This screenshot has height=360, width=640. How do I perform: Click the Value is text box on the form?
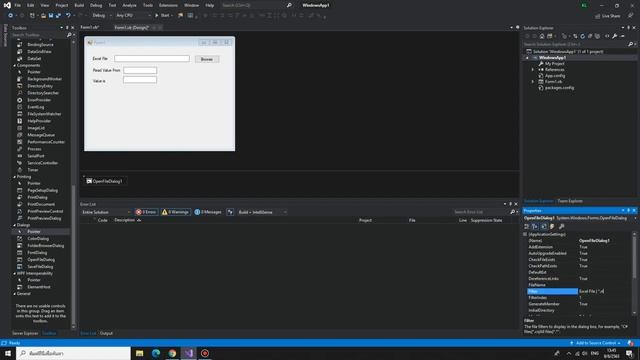pyautogui.click(x=140, y=80)
